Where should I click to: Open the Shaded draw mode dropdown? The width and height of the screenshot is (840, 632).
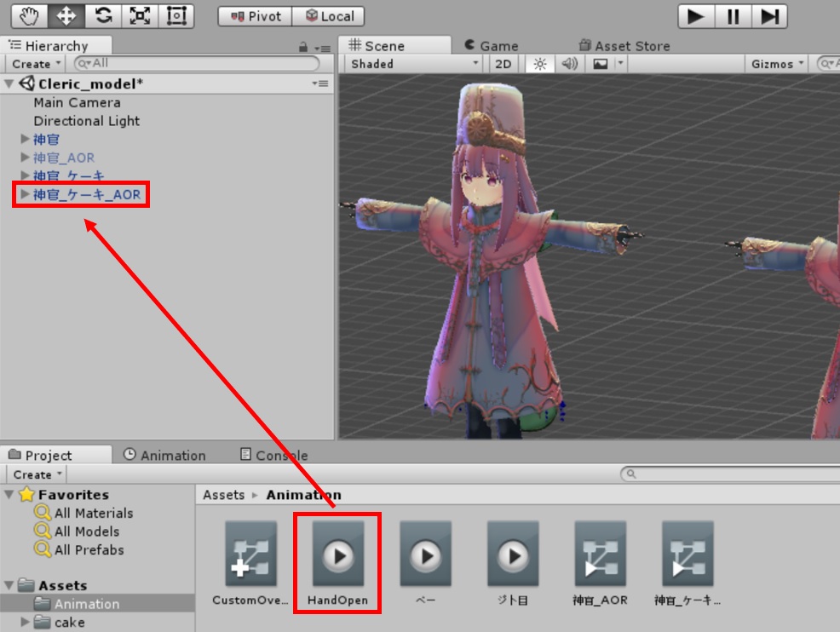[414, 64]
